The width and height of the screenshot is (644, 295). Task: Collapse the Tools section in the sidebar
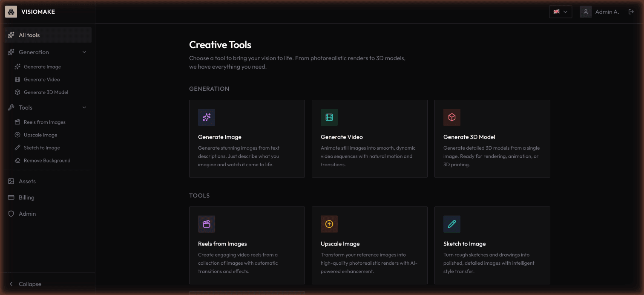pyautogui.click(x=84, y=107)
